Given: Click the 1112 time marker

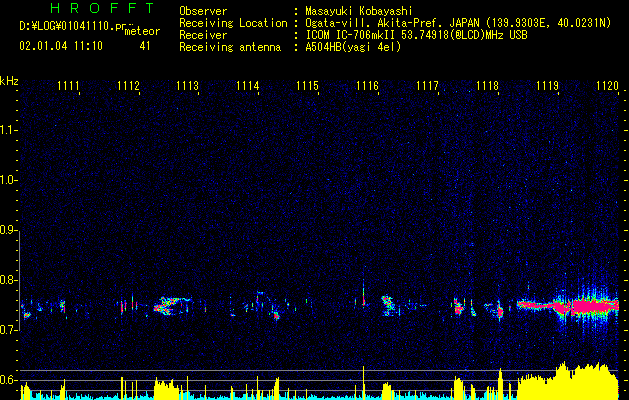Looking at the screenshot, I should pos(128,86).
